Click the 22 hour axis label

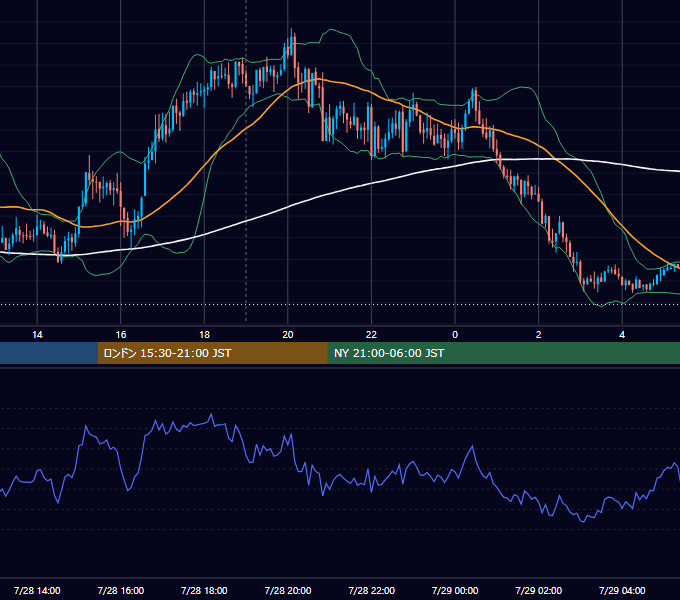point(371,335)
